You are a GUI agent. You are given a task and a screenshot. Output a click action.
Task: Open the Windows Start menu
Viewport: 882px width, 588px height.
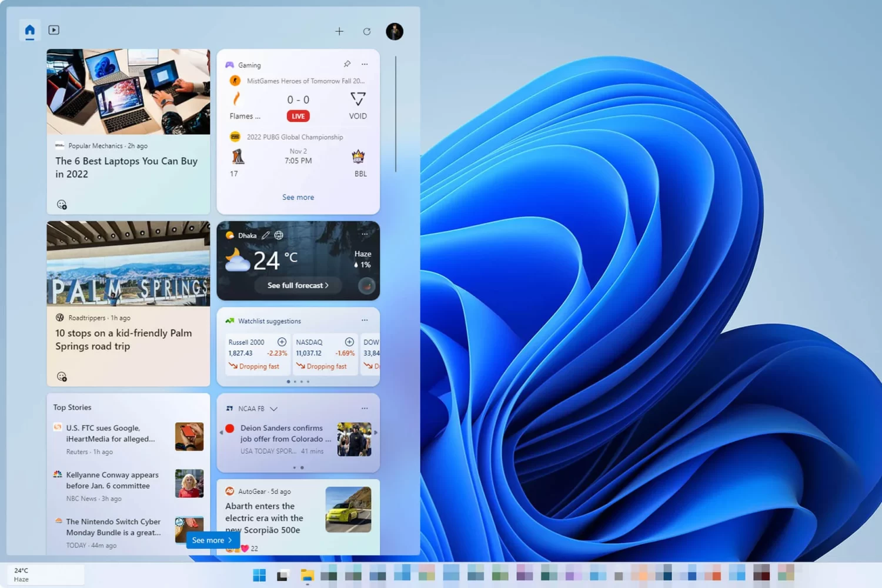[259, 575]
